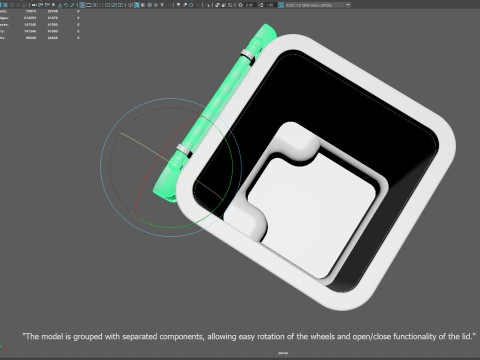Toggle X-ray display mode
This screenshot has height=360, width=480.
click(x=217, y=5)
